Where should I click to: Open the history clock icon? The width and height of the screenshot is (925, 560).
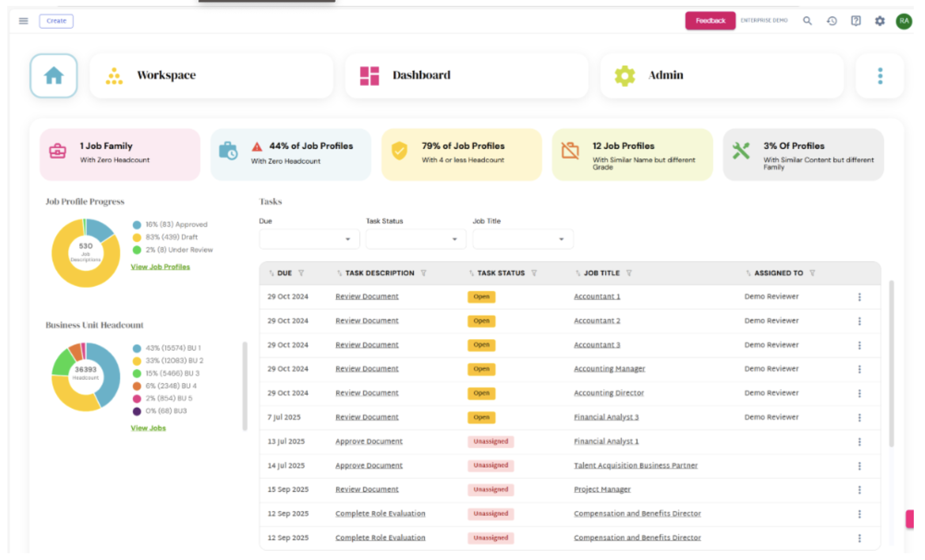(831, 21)
